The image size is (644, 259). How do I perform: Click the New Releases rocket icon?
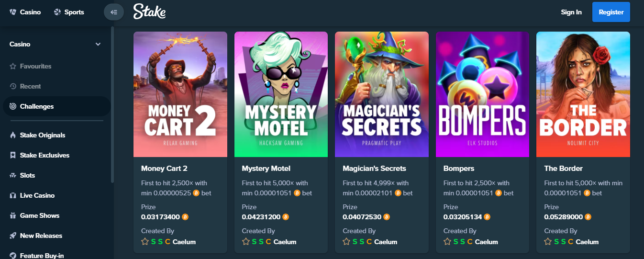click(13, 236)
